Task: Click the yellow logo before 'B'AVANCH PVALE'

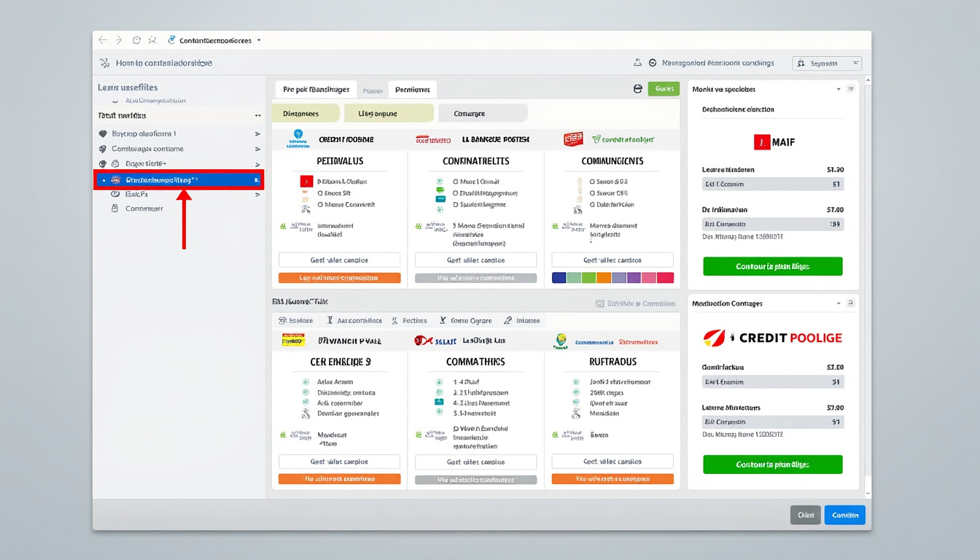Action: pos(293,340)
